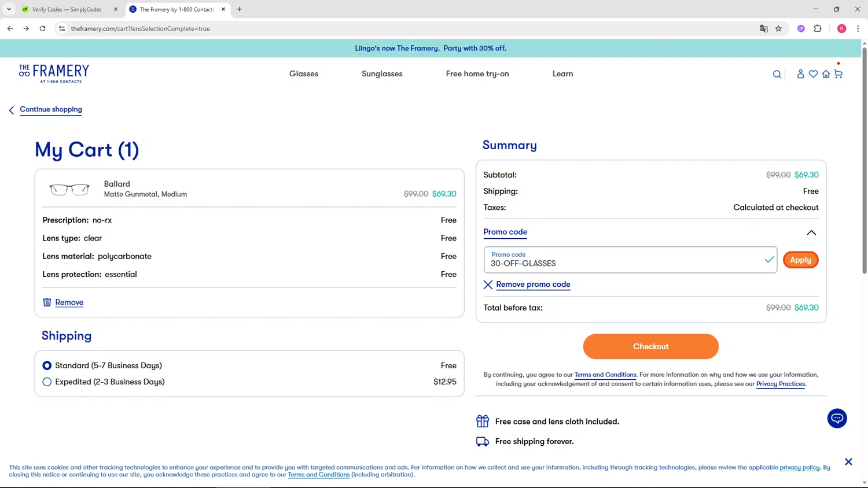Click the promo code input field
The width and height of the screenshot is (868, 488).
pyautogui.click(x=630, y=260)
